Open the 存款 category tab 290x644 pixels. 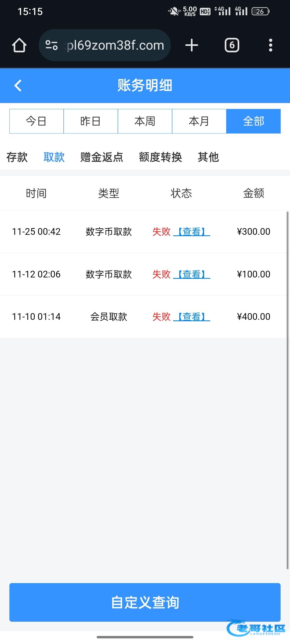(x=17, y=157)
